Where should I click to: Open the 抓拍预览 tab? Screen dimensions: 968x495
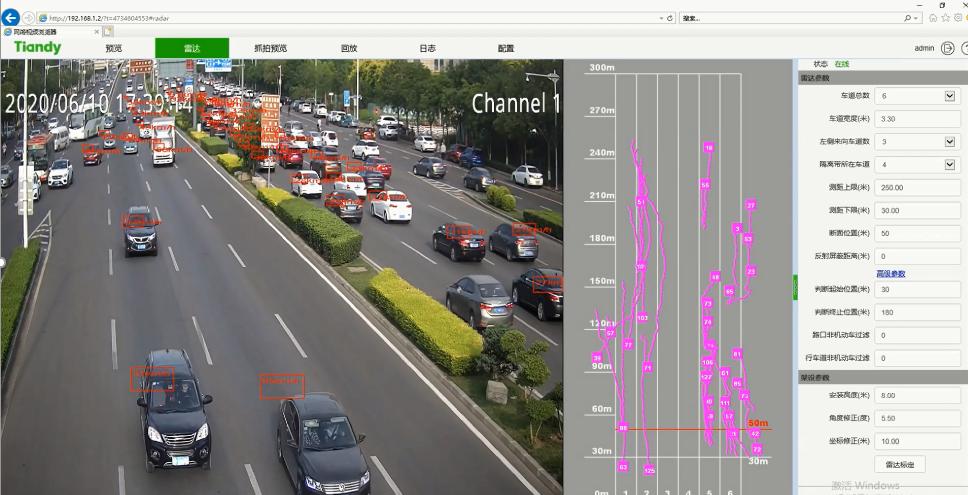point(270,48)
